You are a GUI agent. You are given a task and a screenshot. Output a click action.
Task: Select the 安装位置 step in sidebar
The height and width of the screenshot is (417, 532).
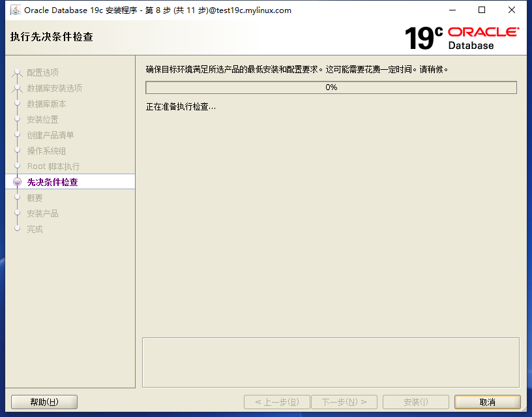(x=43, y=119)
